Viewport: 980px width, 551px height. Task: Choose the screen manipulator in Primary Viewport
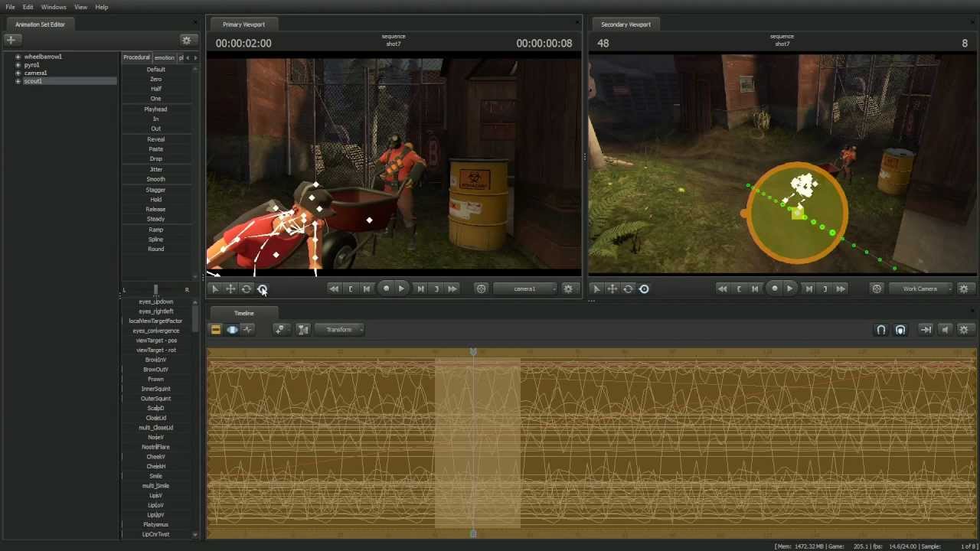click(x=263, y=289)
